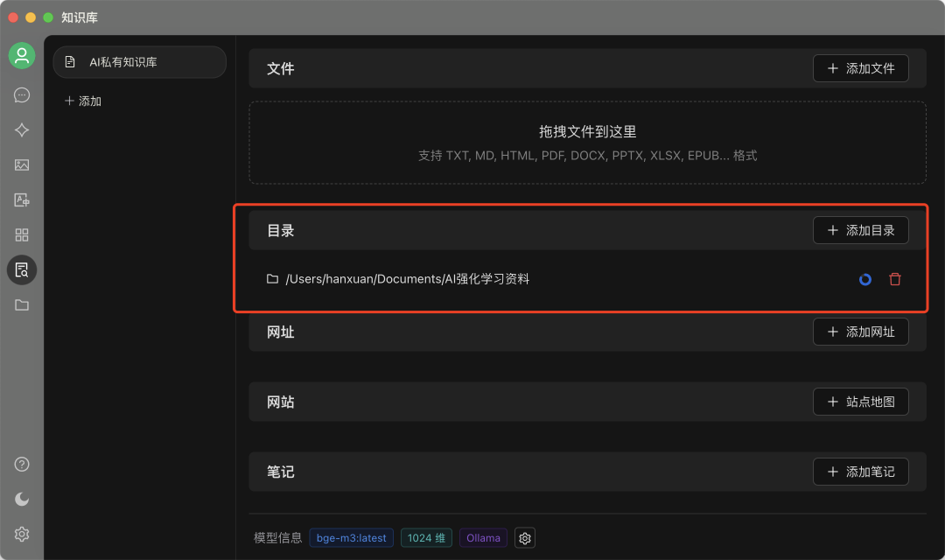Open the mini apps grid icon
Image resolution: width=945 pixels, height=560 pixels.
click(x=22, y=235)
